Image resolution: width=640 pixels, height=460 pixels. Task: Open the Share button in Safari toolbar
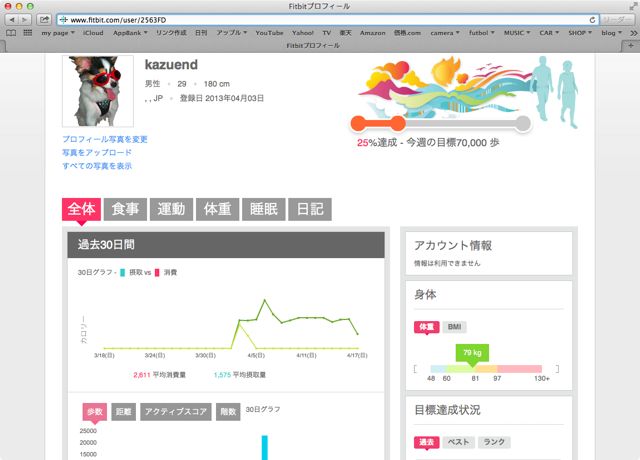[44, 20]
